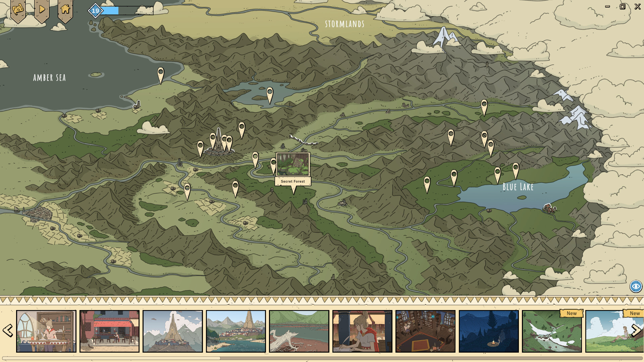View the nighttime campfire scene thumbnail
This screenshot has height=362, width=644.
click(x=489, y=330)
